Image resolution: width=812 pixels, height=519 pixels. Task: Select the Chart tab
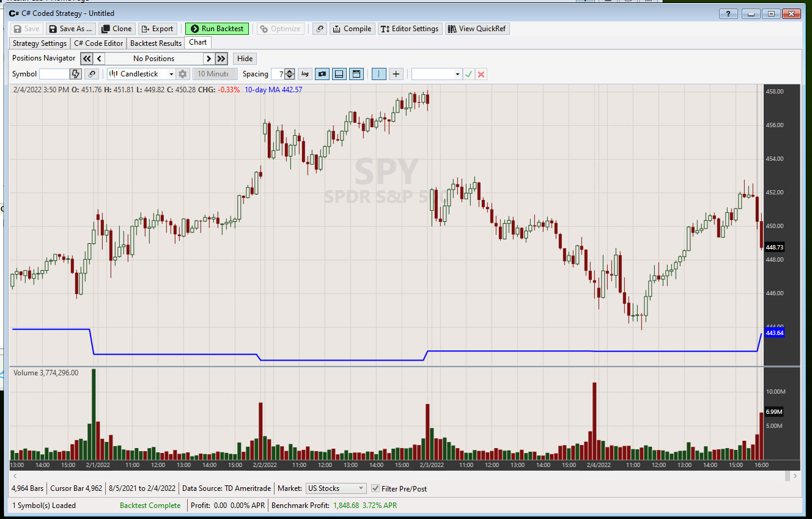(197, 42)
